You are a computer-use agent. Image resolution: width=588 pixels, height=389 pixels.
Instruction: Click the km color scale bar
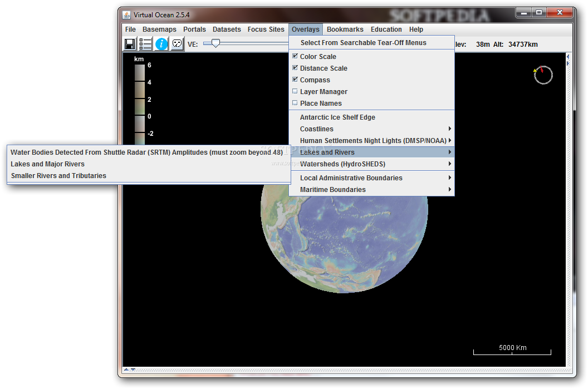(140, 105)
